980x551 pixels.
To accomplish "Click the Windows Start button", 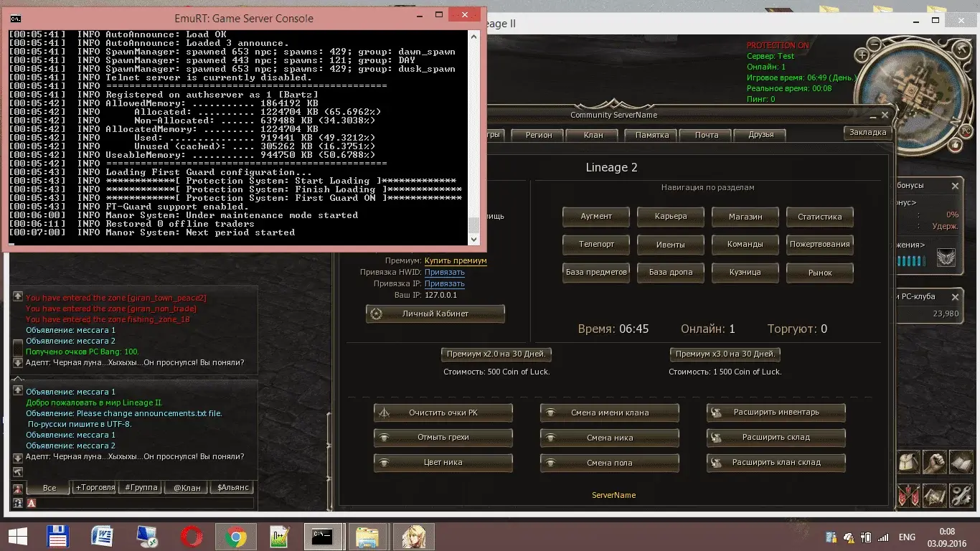I will pos(18,537).
